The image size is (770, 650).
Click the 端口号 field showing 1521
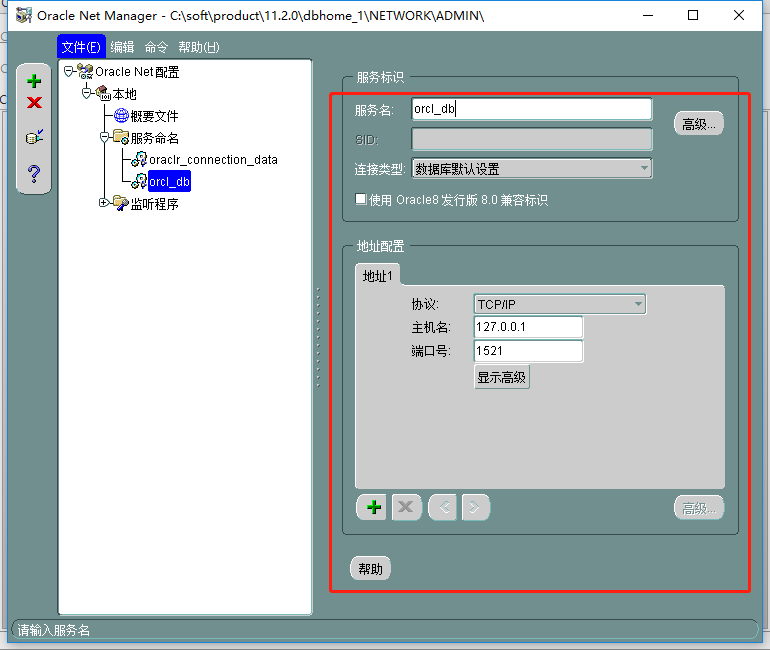point(528,351)
